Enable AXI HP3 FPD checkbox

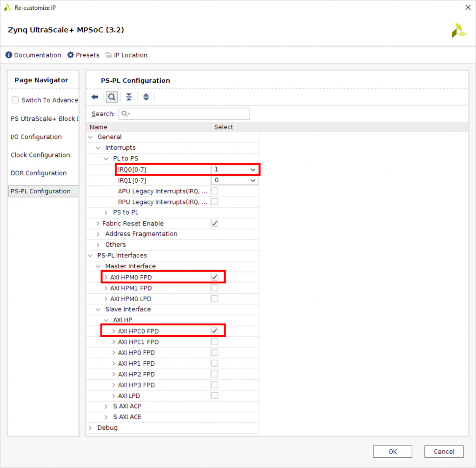215,385
